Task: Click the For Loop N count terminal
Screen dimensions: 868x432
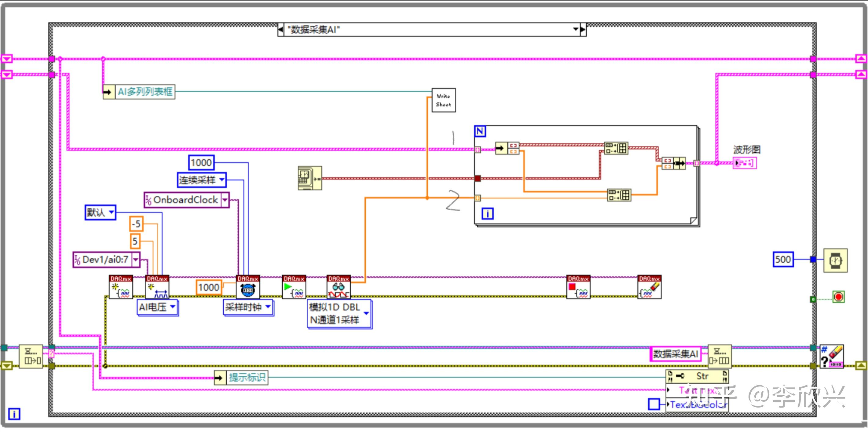Action: pos(480,131)
